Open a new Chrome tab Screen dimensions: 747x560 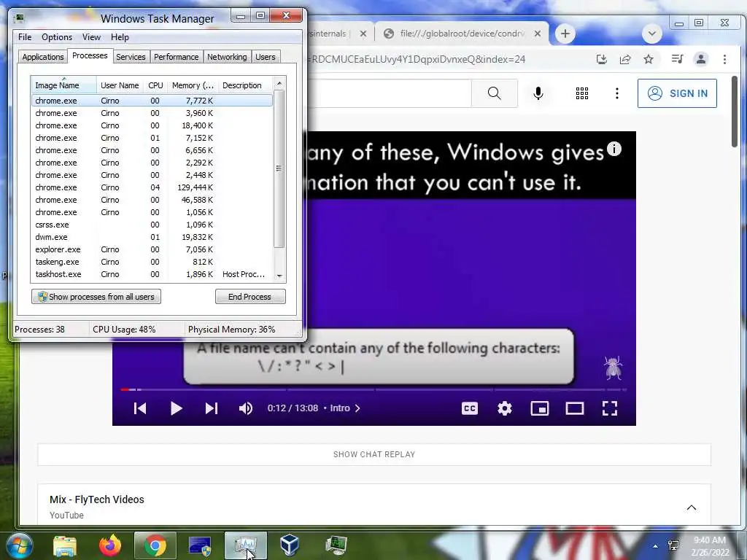coord(565,34)
